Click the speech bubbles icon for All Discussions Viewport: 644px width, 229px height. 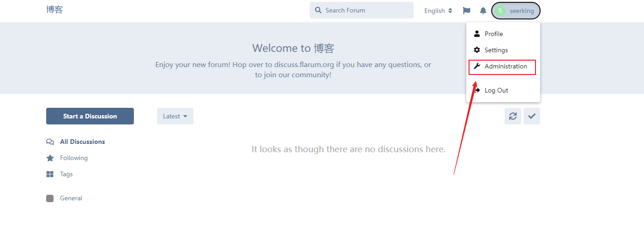click(x=50, y=142)
